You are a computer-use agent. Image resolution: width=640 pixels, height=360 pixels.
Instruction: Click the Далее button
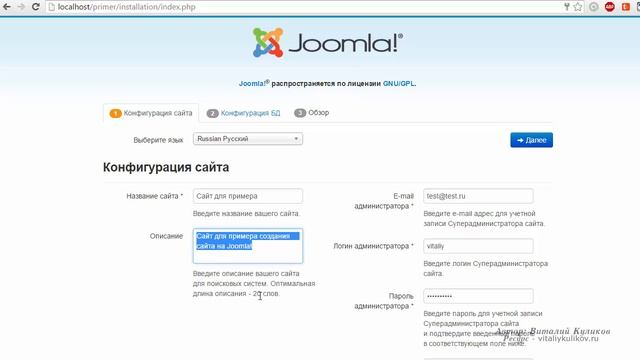[x=531, y=140]
